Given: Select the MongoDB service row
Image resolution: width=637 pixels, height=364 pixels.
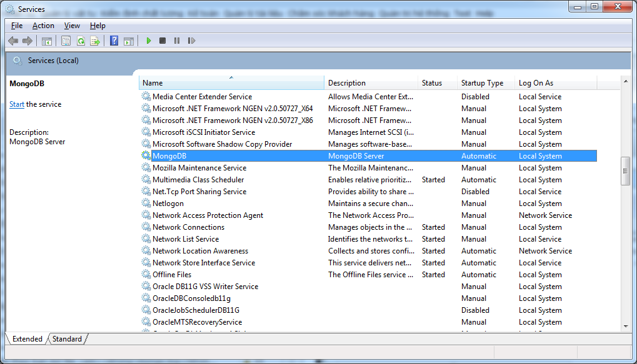Looking at the screenshot, I should coord(369,156).
